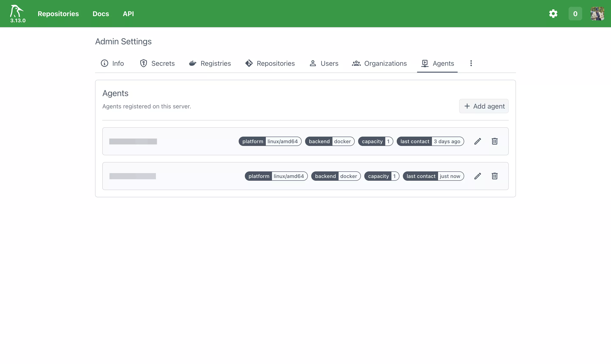Screen dimensions: 611x364
Task: Click the version number 3.13.0
Action: pos(18,21)
